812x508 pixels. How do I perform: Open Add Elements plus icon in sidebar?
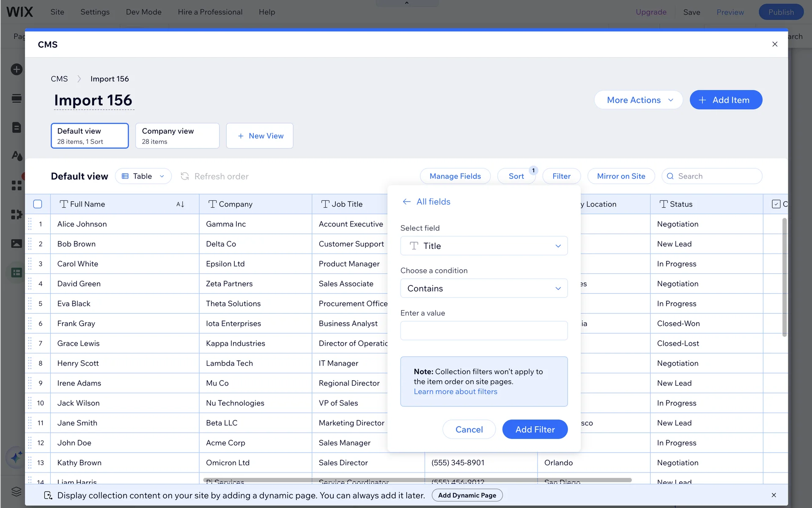pos(16,69)
